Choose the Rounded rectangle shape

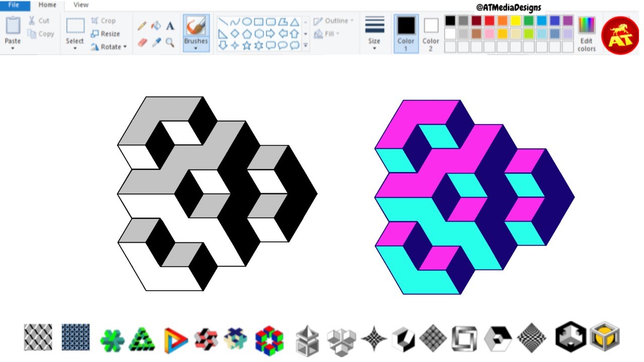pyautogui.click(x=271, y=22)
